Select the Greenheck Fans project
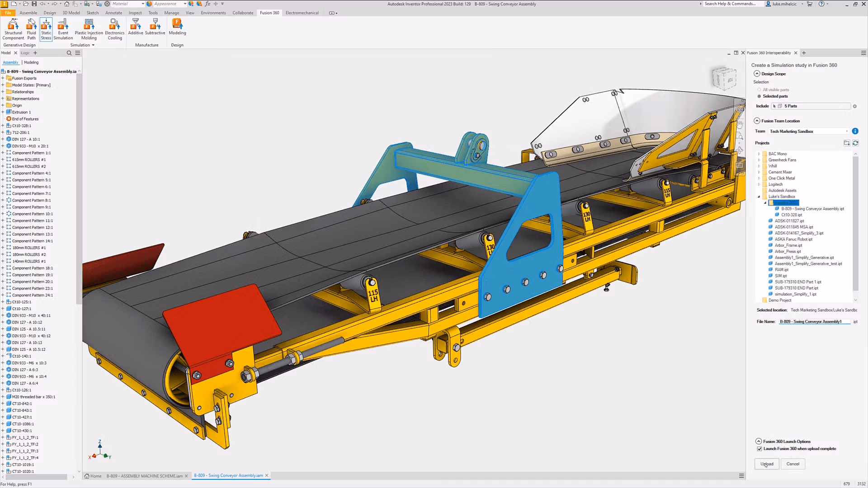This screenshot has height=488, width=868. [x=782, y=160]
